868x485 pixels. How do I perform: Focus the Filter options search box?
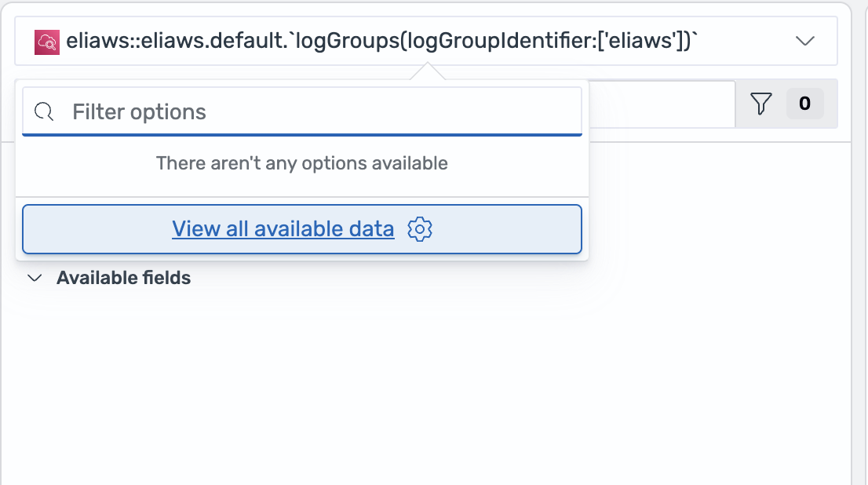314,112
